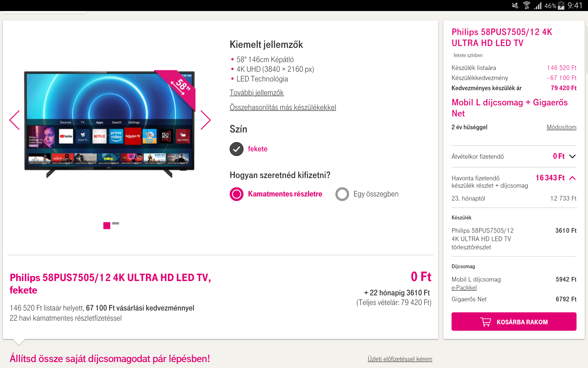The image size is (588, 368).
Task: Click the shopping cart icon on Kosárba rakom
Action: point(486,322)
